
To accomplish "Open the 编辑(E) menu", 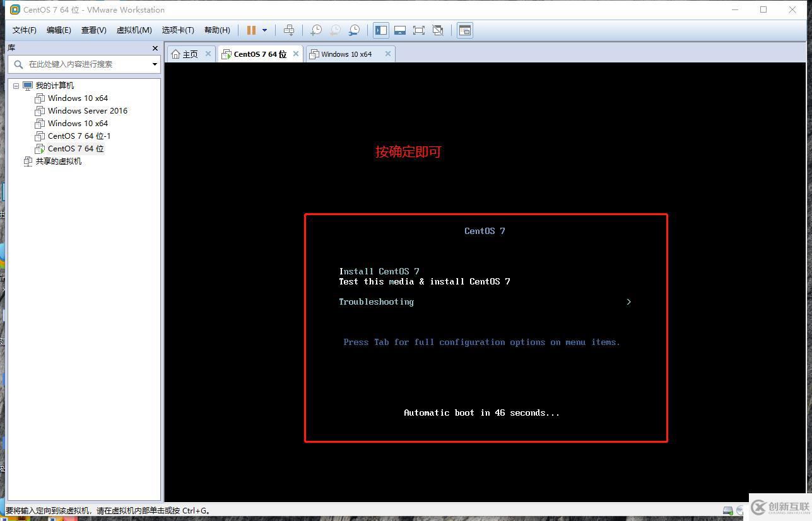I will (x=59, y=30).
